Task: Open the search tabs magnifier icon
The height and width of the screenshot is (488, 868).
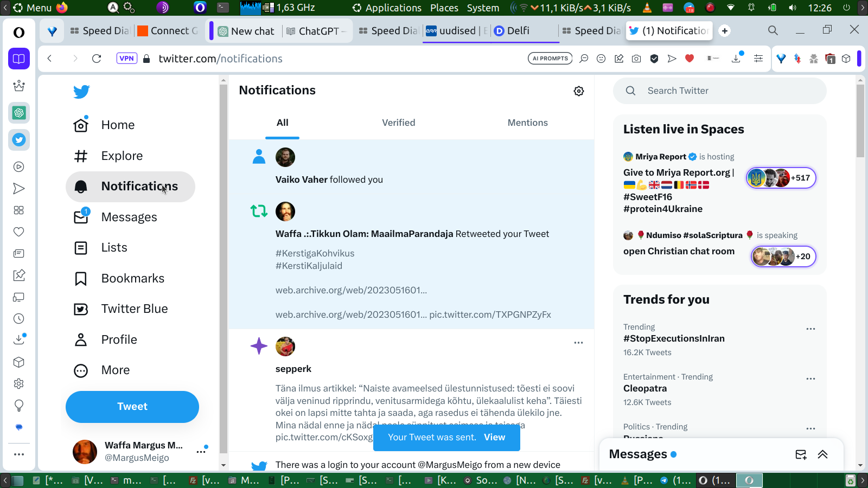Action: coord(773,31)
